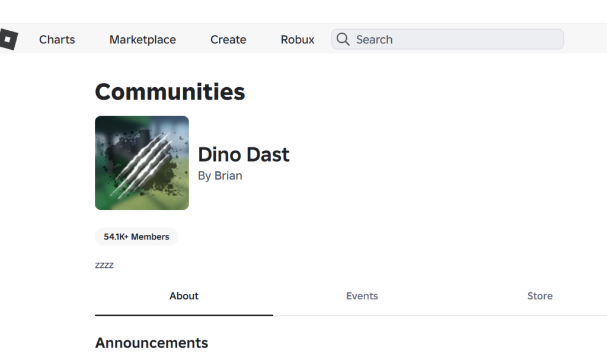This screenshot has width=607, height=364.
Task: Switch to the Store tab
Action: coord(539,296)
